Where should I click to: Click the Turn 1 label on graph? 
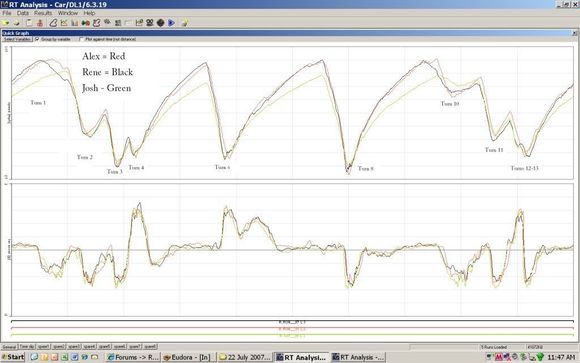(38, 102)
